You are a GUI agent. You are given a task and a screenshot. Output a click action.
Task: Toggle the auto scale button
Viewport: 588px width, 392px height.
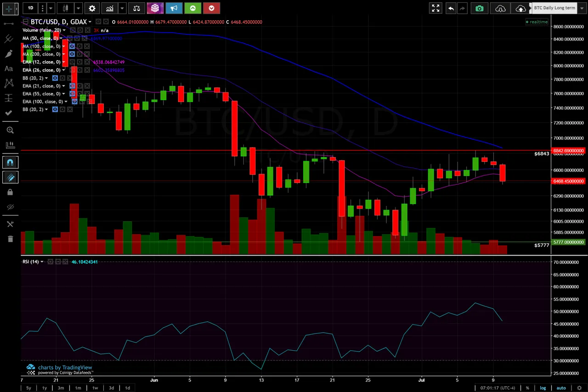561,388
